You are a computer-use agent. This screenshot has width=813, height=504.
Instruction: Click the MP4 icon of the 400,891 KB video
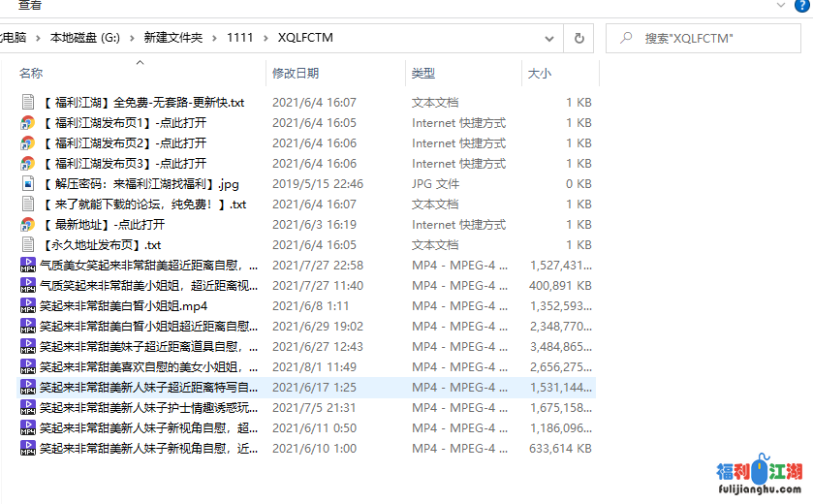point(28,286)
